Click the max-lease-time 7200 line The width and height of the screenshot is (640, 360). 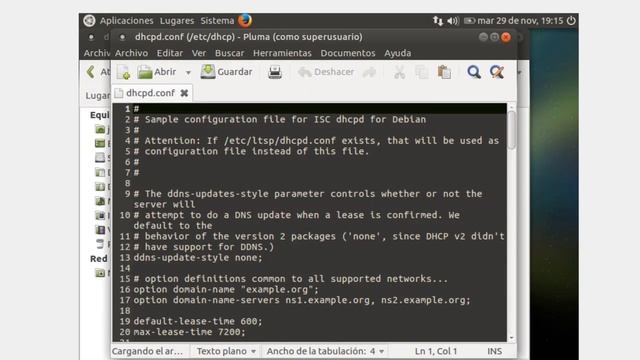[189, 332]
